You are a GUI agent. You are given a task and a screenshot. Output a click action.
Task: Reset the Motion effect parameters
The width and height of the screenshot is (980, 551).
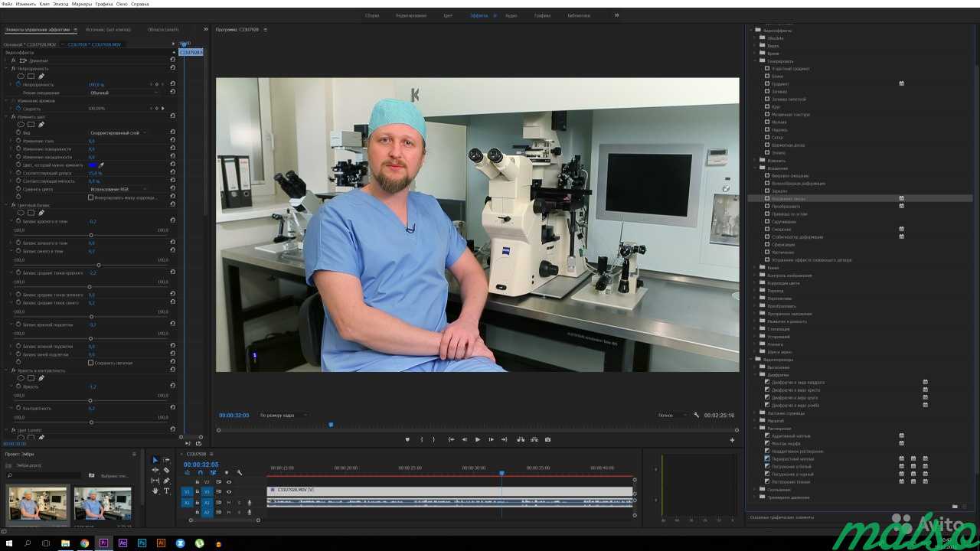pos(172,60)
